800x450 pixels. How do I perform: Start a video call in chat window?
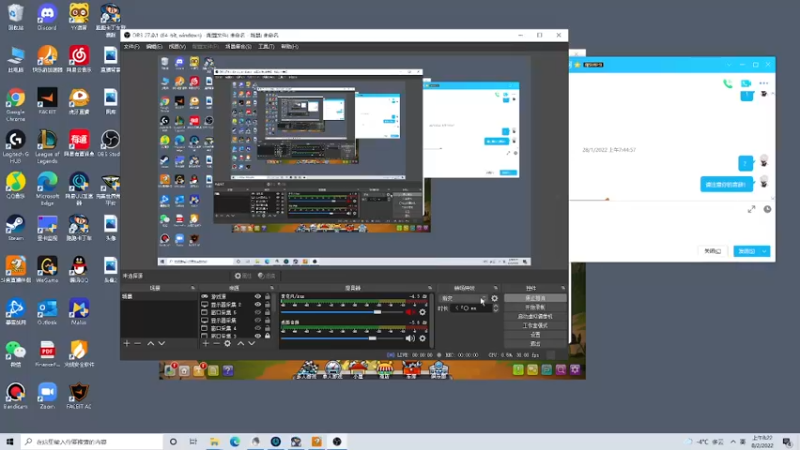click(745, 84)
